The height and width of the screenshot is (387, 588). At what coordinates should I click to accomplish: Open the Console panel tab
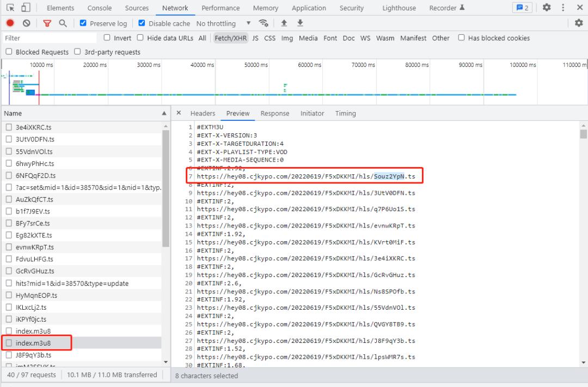tap(100, 8)
